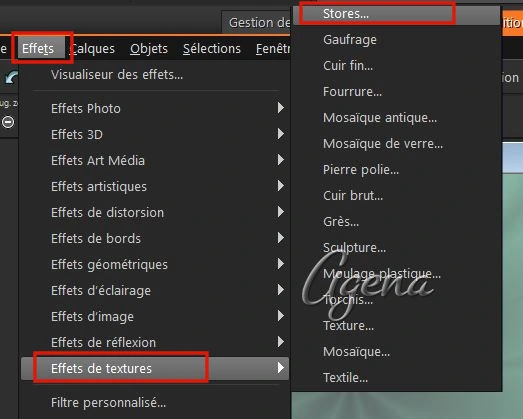
Task: Click the undo arrow icon
Action: (11, 78)
